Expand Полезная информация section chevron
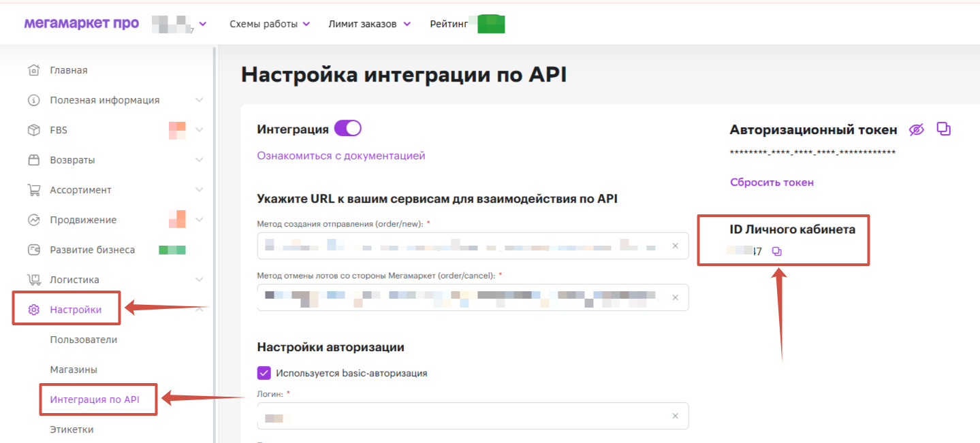Image resolution: width=980 pixels, height=443 pixels. point(199,100)
